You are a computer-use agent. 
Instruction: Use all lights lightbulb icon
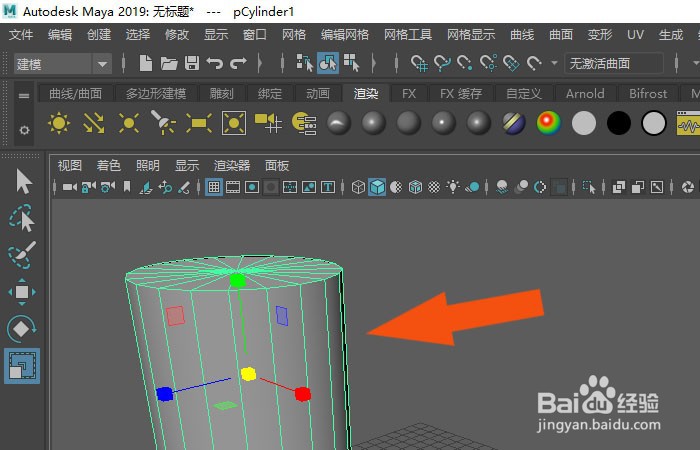[x=453, y=187]
